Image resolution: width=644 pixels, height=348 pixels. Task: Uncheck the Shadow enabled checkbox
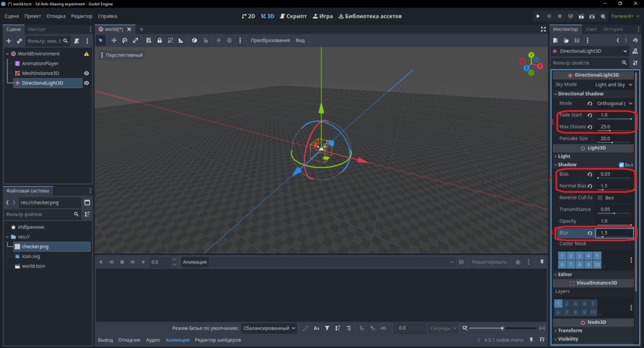click(x=621, y=165)
